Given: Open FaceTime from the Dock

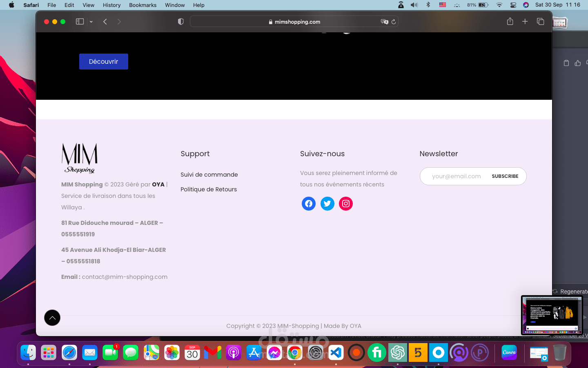Looking at the screenshot, I should [110, 352].
